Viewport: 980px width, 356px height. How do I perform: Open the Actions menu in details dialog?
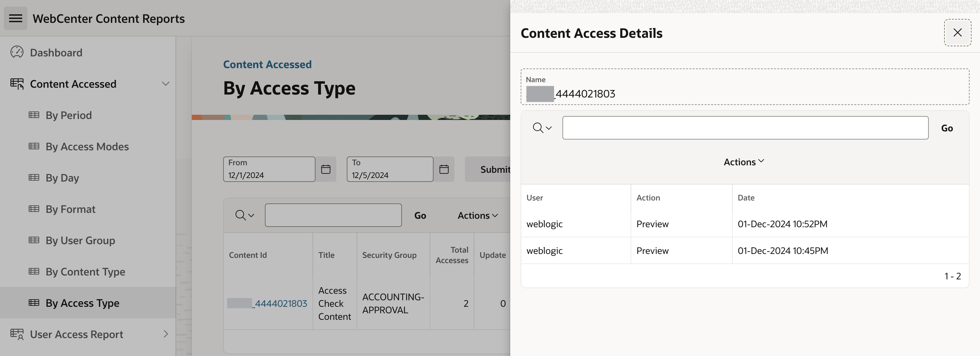(x=744, y=162)
